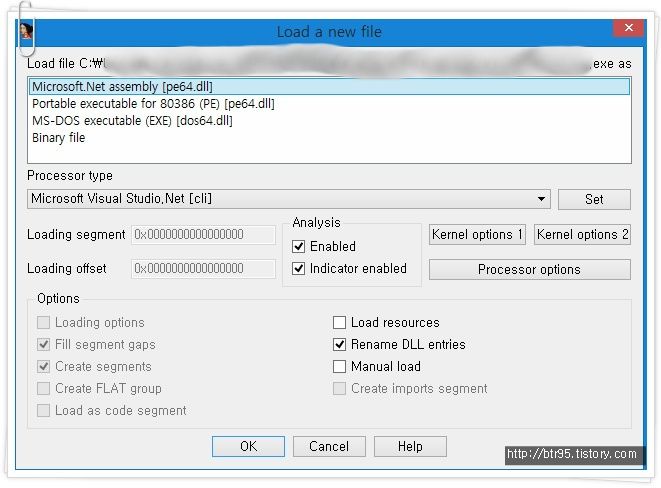Select MS-DOS executable (EXE) [dos64.dll] loader
Image resolution: width=661 pixels, height=488 pixels.
[330, 121]
